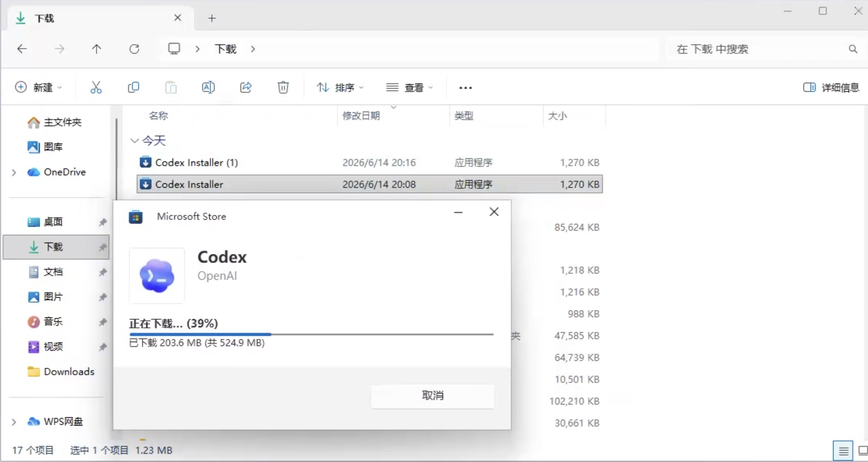Screen dimensions: 868x462
Task: Open Music (音乐) in sidebar
Action: [x=45, y=322]
